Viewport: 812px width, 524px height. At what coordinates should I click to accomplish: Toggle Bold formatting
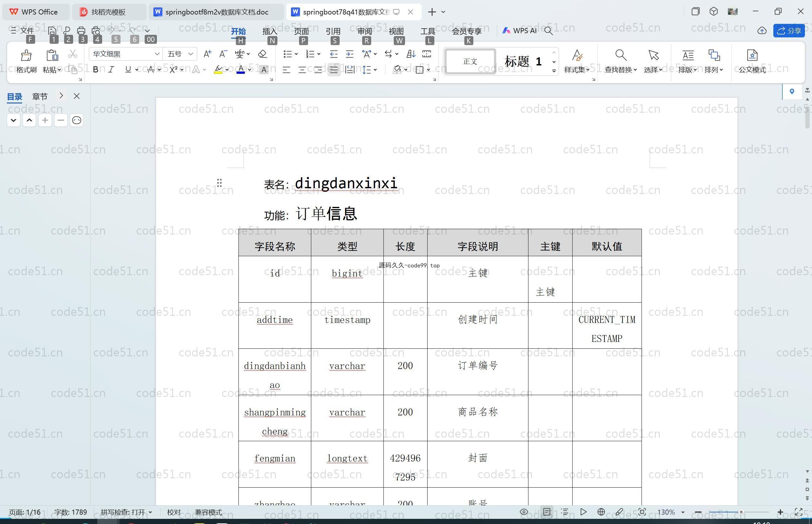pos(96,69)
